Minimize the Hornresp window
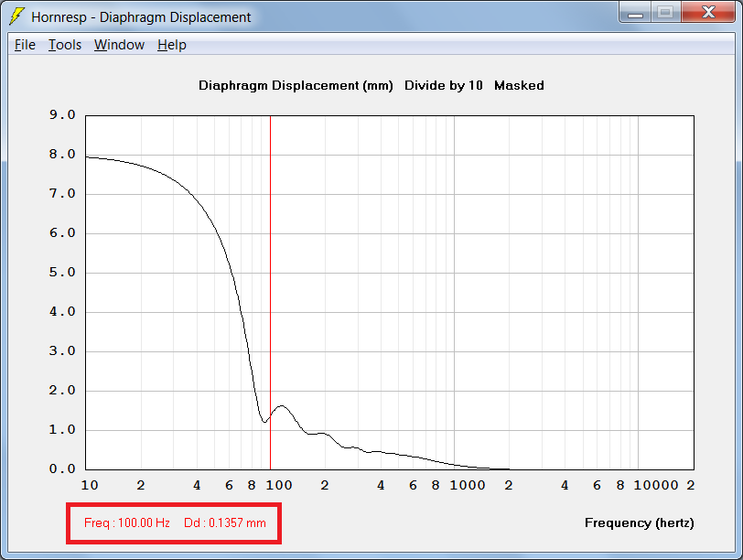 (635, 12)
